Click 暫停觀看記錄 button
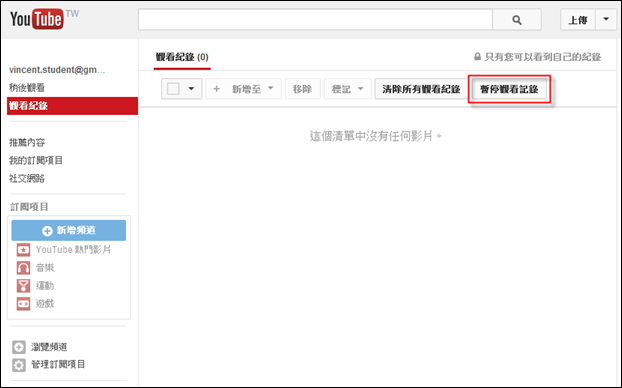The image size is (622, 388). (x=509, y=89)
